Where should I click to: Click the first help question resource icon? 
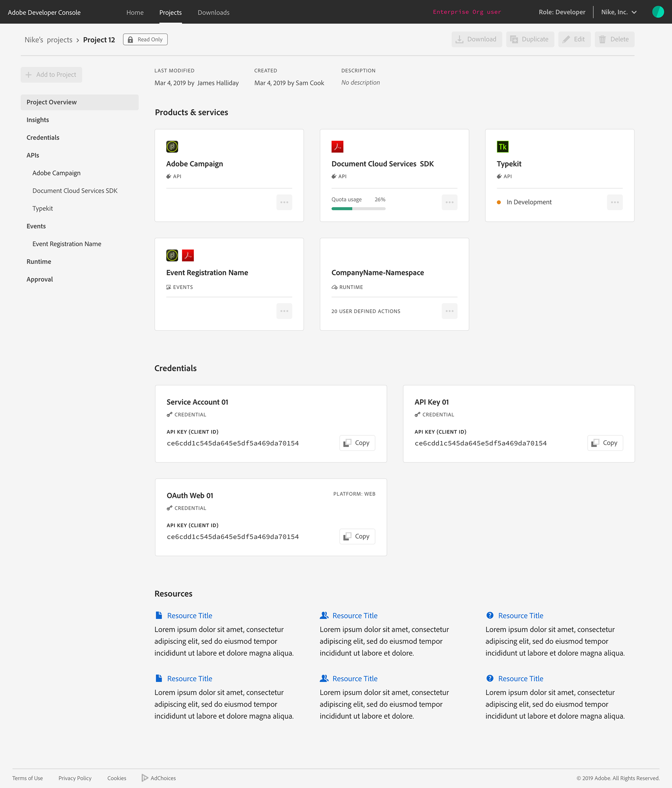coord(490,615)
